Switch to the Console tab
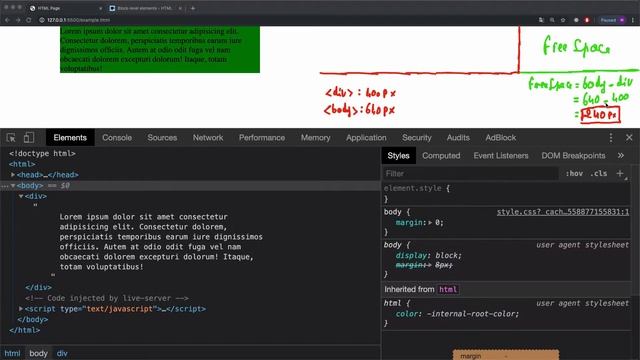The width and height of the screenshot is (640, 360). click(x=117, y=138)
